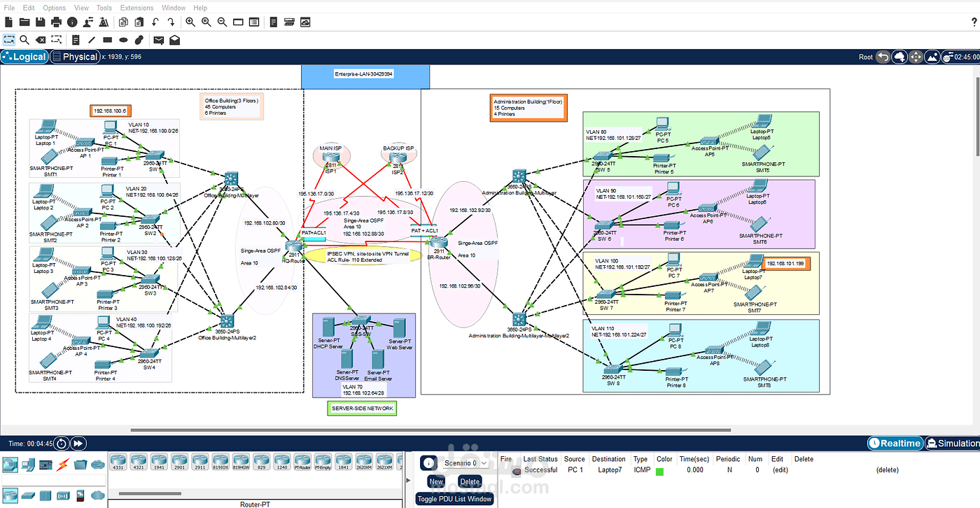Print the workspace using the printer icon
980x508 pixels.
(x=56, y=22)
